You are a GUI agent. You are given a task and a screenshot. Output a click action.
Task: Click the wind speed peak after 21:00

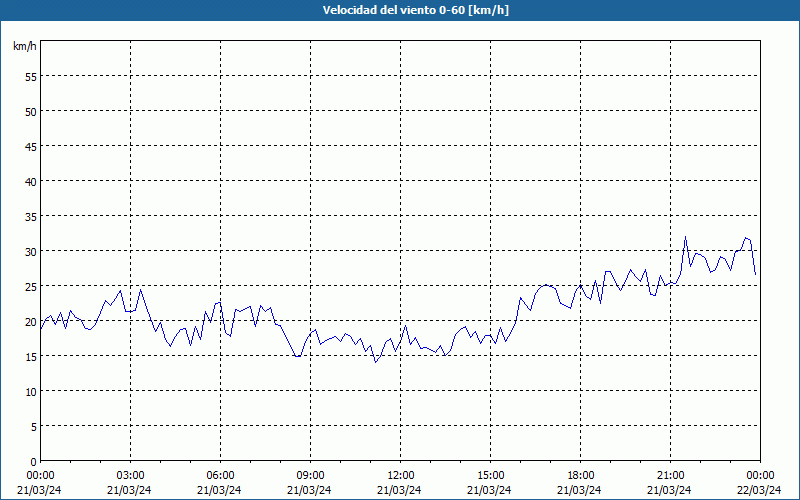pyautogui.click(x=685, y=237)
